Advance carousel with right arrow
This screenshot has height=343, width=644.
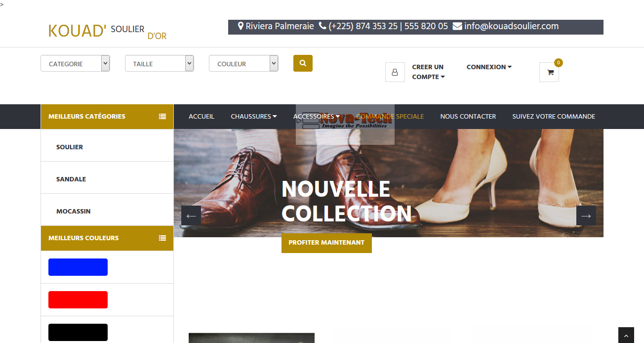click(x=586, y=215)
